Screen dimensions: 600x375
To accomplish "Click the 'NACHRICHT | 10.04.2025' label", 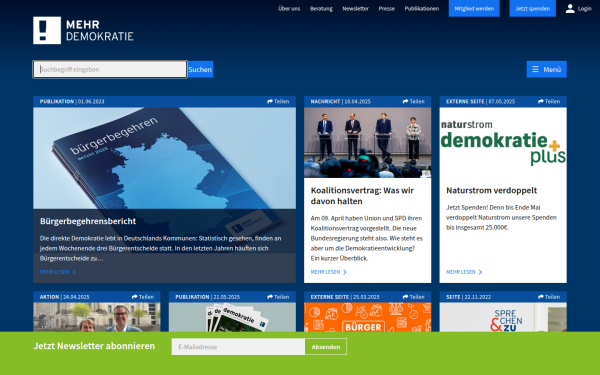I will point(341,101).
